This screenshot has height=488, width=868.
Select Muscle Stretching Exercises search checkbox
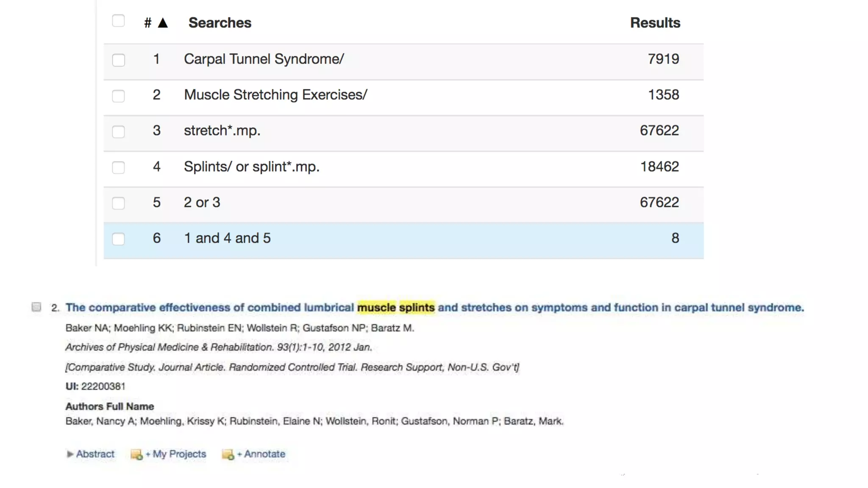pyautogui.click(x=118, y=96)
